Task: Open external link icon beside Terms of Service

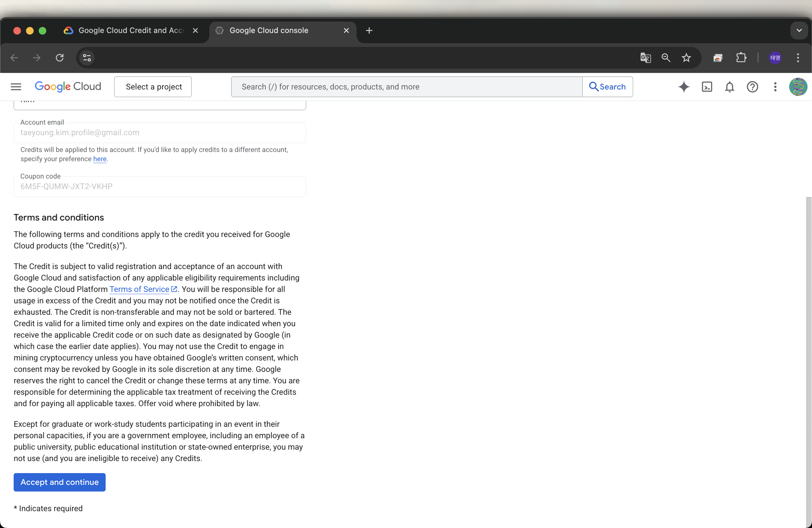Action: coord(174,289)
